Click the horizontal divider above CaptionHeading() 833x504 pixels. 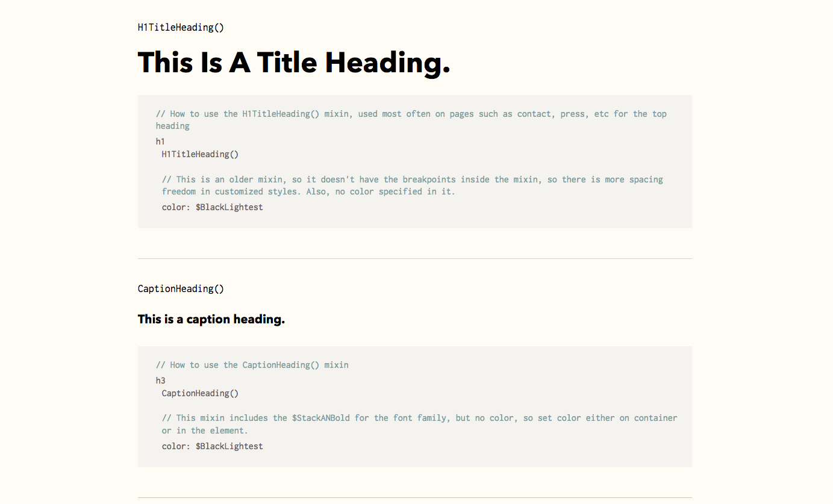[x=415, y=258]
